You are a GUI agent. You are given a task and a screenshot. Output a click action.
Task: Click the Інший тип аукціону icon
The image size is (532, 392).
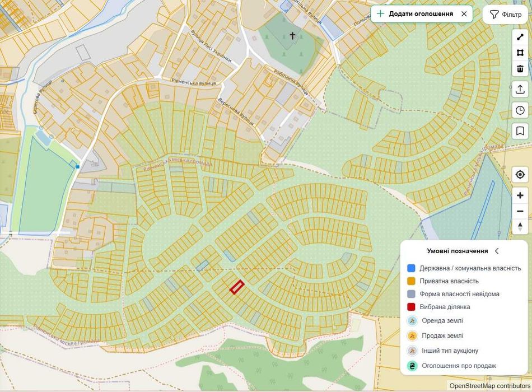tap(412, 351)
